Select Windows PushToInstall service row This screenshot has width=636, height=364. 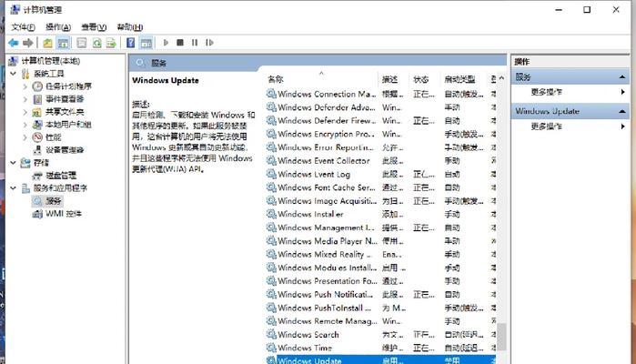click(380, 308)
